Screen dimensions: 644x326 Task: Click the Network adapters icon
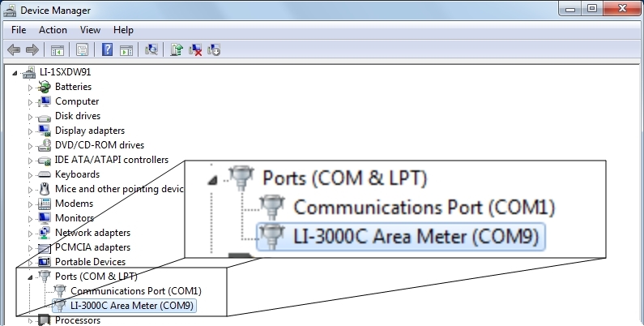[44, 233]
